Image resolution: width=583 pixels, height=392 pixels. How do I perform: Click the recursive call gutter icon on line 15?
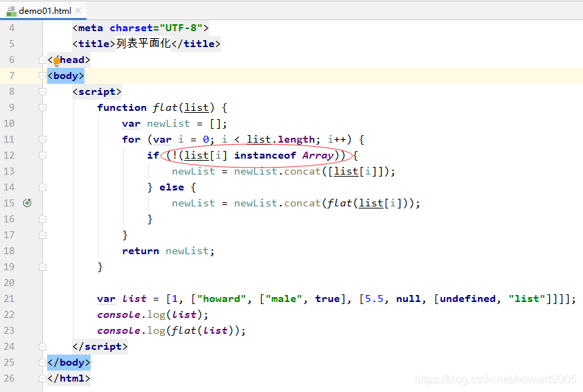[27, 203]
